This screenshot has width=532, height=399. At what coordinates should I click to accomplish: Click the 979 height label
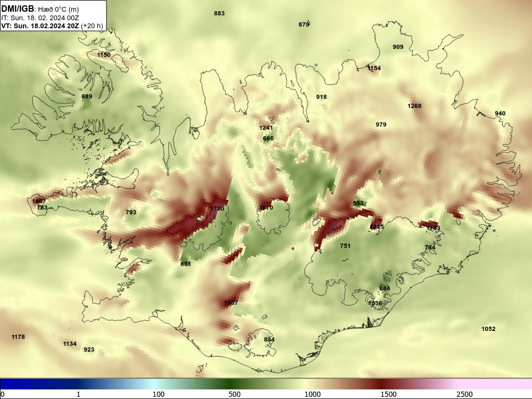[381, 124]
